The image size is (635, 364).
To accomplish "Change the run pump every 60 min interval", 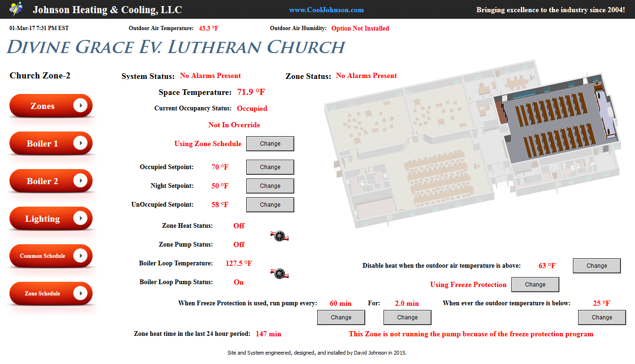I will coord(341,318).
